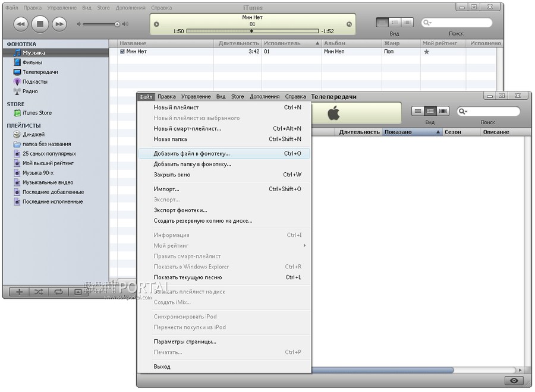535x392 pixels.
Task: Switch back window to Cover Flow view
Action: coord(407,23)
